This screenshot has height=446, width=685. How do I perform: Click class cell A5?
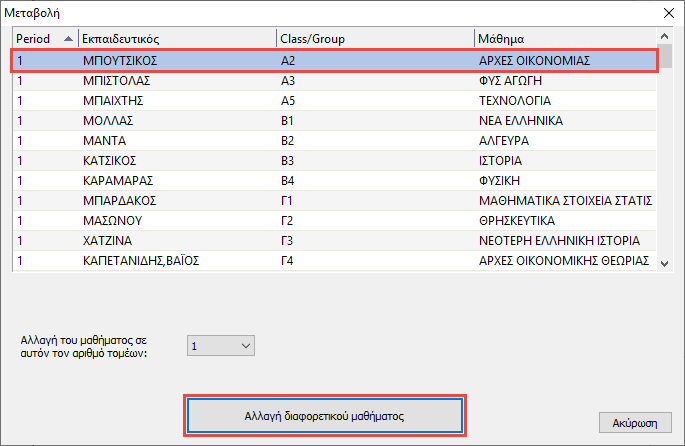click(x=288, y=101)
